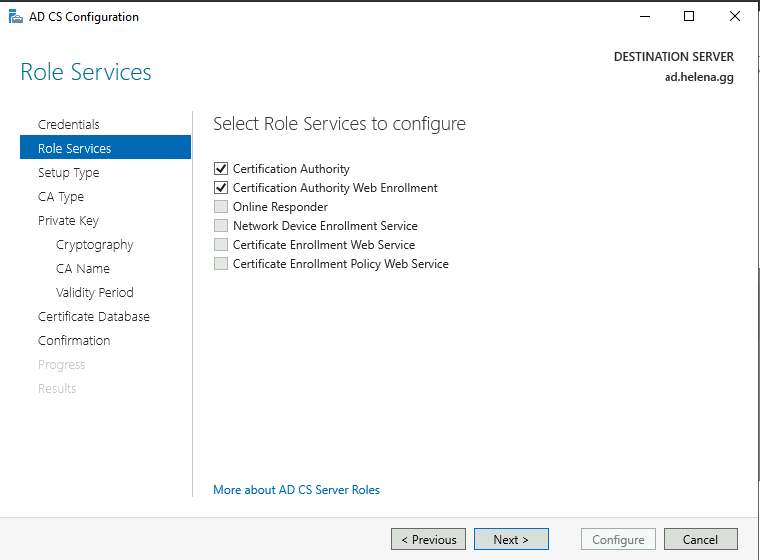Select Certificate Enrollment Web Service checkbox
Viewport: 760px width, 560px height.
(221, 245)
